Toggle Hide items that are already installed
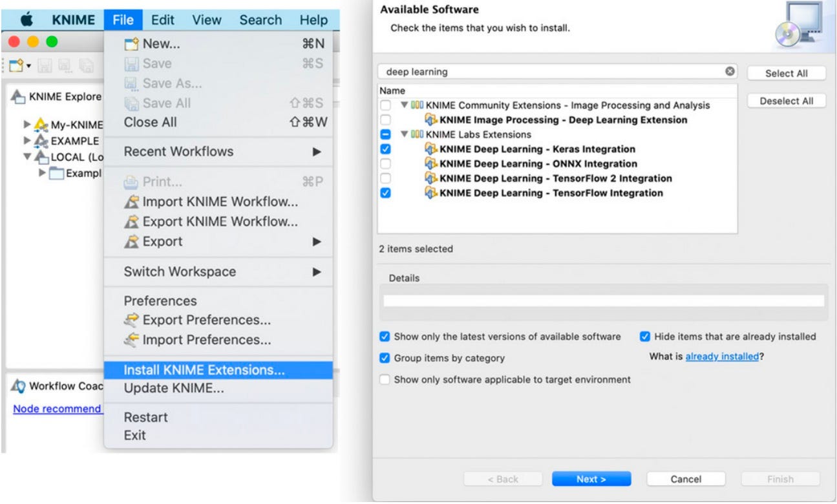This screenshot has height=504, width=837. click(645, 337)
